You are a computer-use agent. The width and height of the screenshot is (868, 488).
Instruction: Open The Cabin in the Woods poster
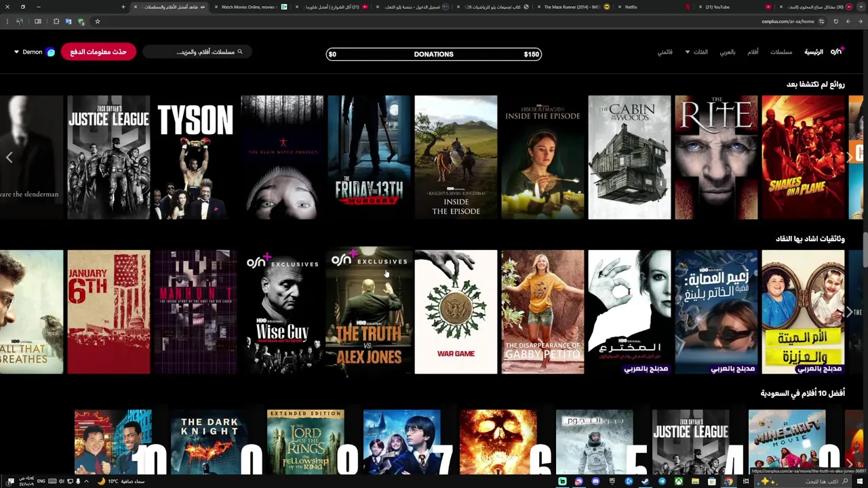(629, 157)
